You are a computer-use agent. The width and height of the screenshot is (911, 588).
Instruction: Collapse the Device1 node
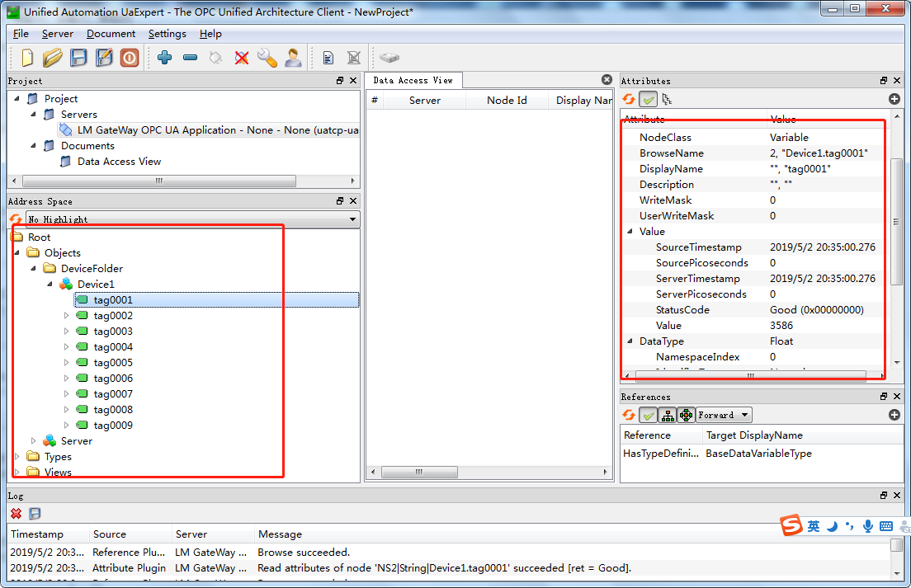(50, 284)
